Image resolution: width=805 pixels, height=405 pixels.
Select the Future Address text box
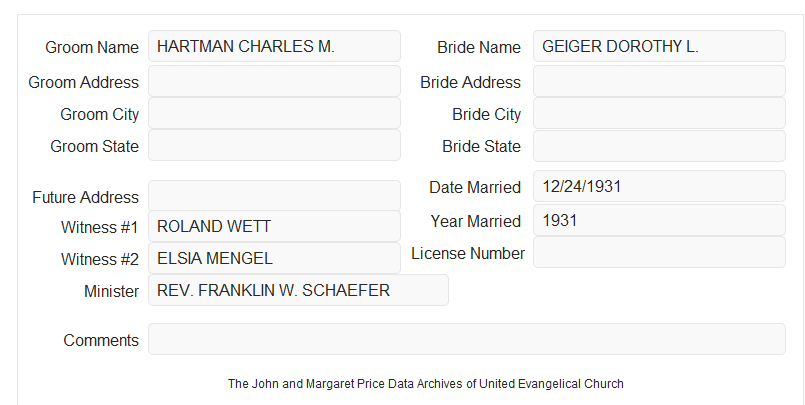pos(274,196)
